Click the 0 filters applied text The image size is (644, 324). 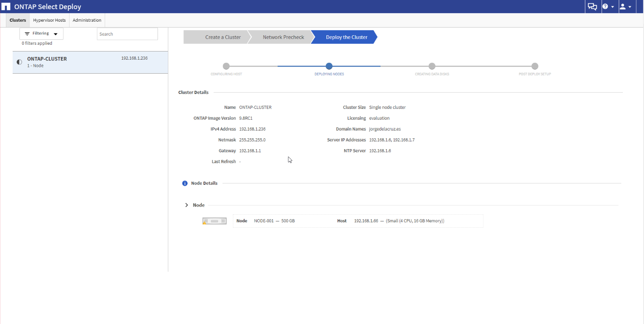pyautogui.click(x=37, y=43)
